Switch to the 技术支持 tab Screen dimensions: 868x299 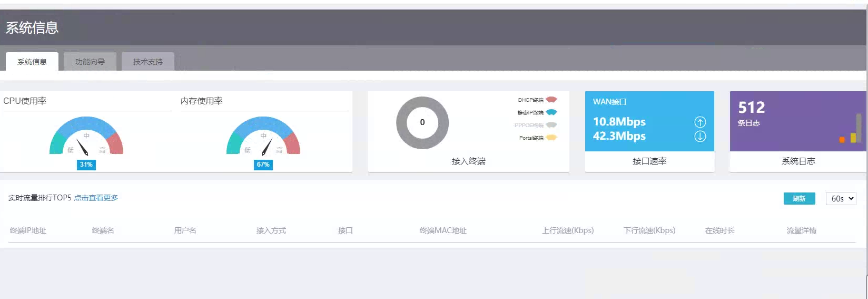click(x=148, y=62)
